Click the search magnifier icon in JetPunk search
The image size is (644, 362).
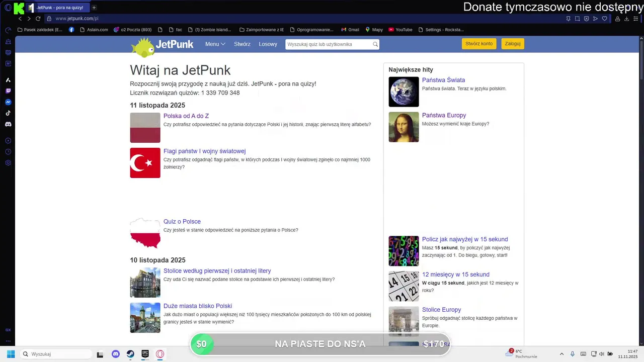tap(375, 44)
